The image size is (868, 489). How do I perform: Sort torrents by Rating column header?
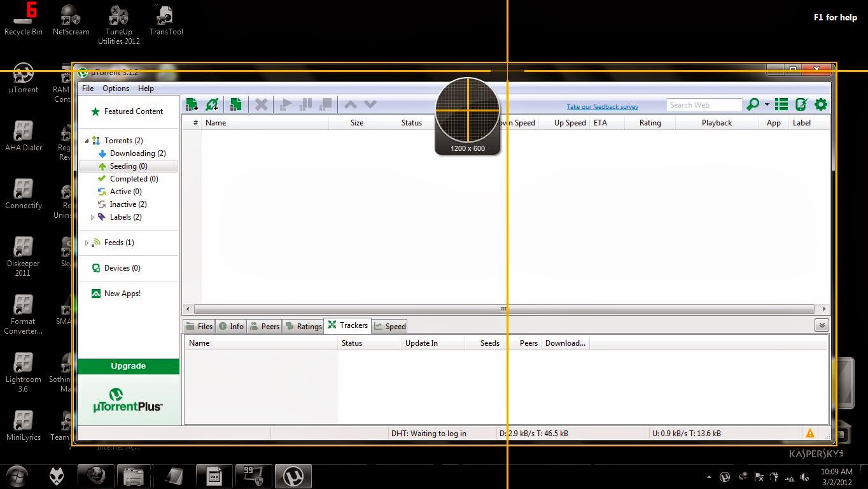point(650,123)
